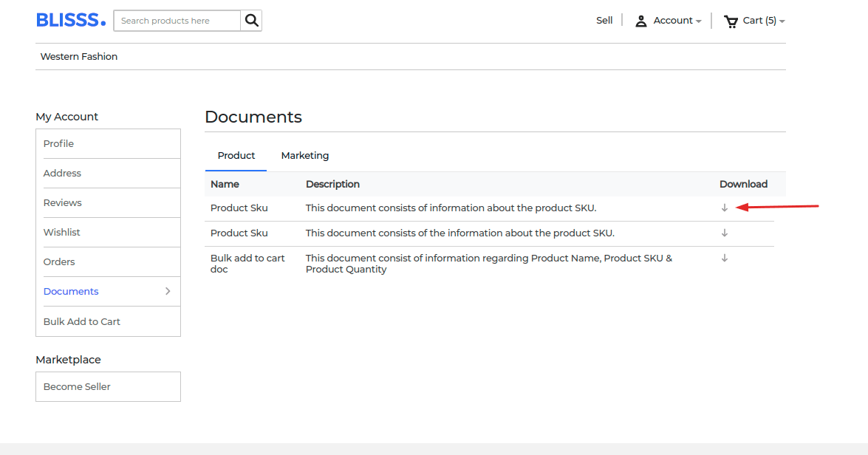Switch to the Product tab
Viewport: 868px width, 455px height.
[236, 156]
